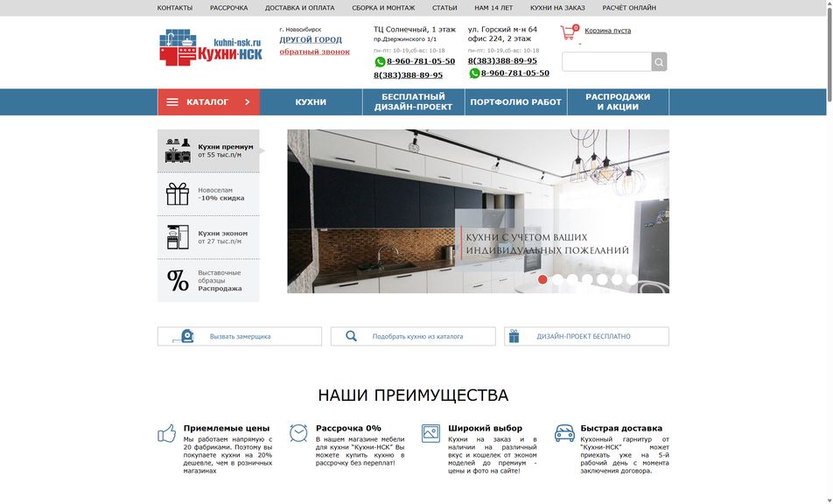Click the hamburger icon in Каталог
The image size is (833, 504).
coord(172,102)
